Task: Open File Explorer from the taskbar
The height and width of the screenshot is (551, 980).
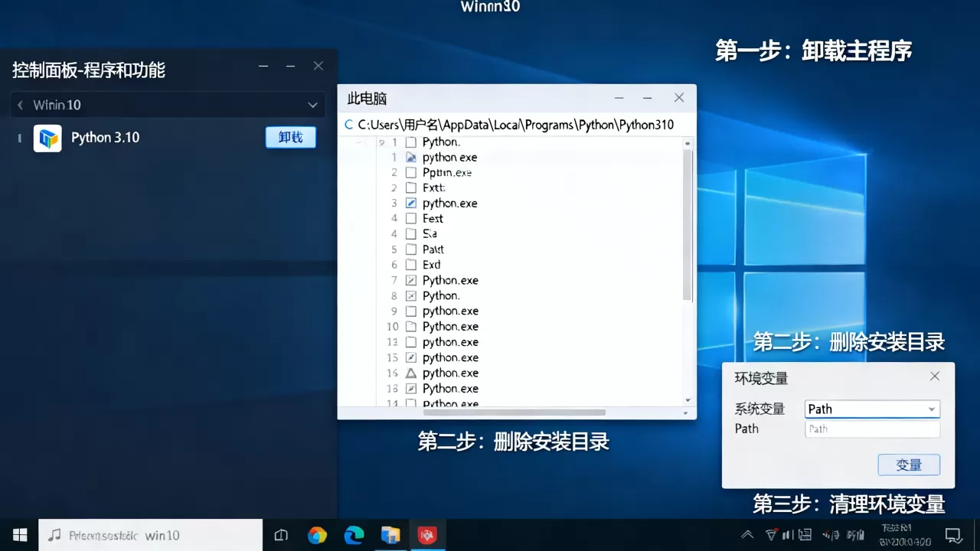Action: [x=390, y=535]
